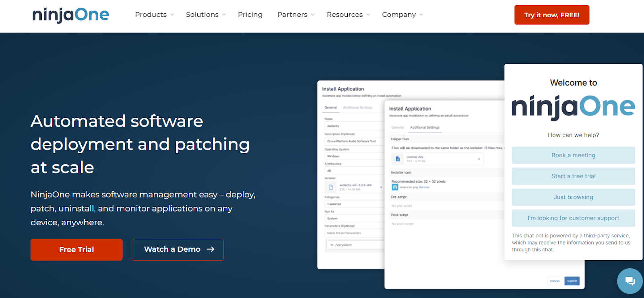Click the Watch a Demo button

point(178,250)
